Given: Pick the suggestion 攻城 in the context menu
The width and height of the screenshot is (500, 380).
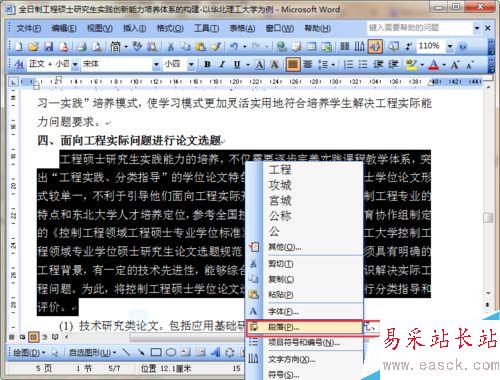Looking at the screenshot, I should pyautogui.click(x=280, y=185).
